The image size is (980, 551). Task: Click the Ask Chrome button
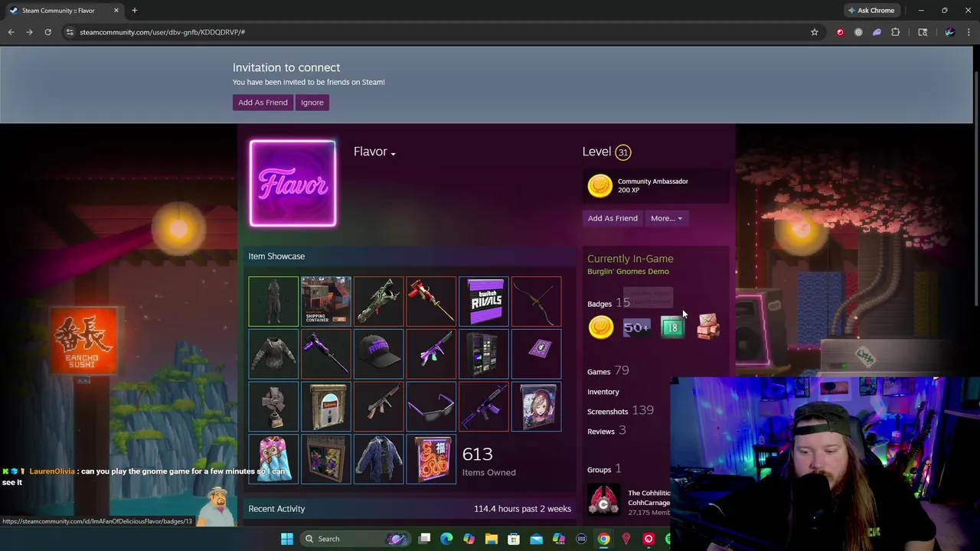871,11
